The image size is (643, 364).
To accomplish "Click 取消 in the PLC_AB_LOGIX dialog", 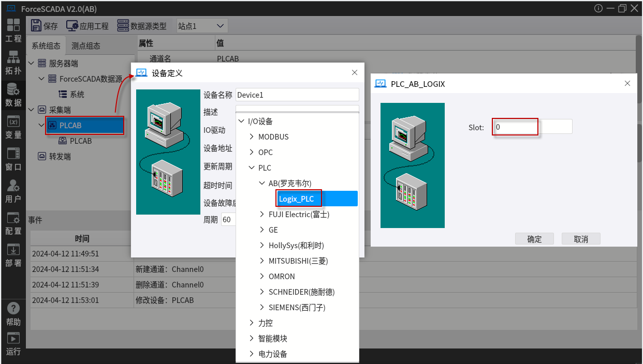I will [581, 239].
